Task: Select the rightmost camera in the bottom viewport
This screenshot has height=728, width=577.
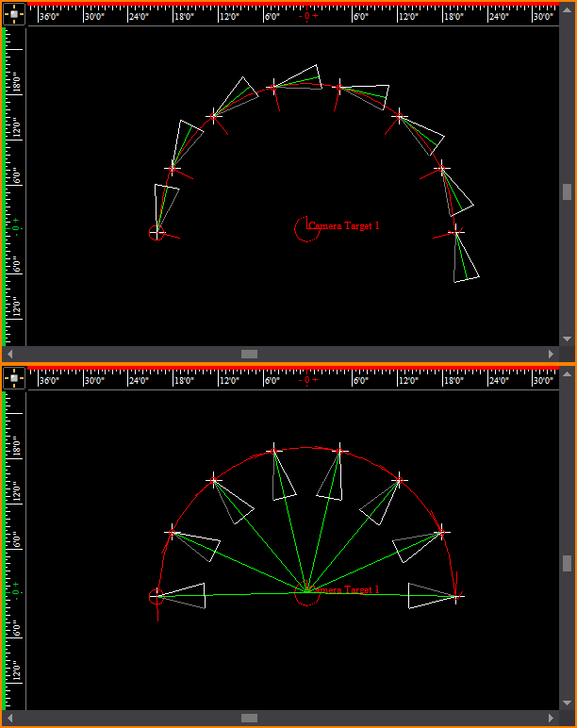Action: 456,596
